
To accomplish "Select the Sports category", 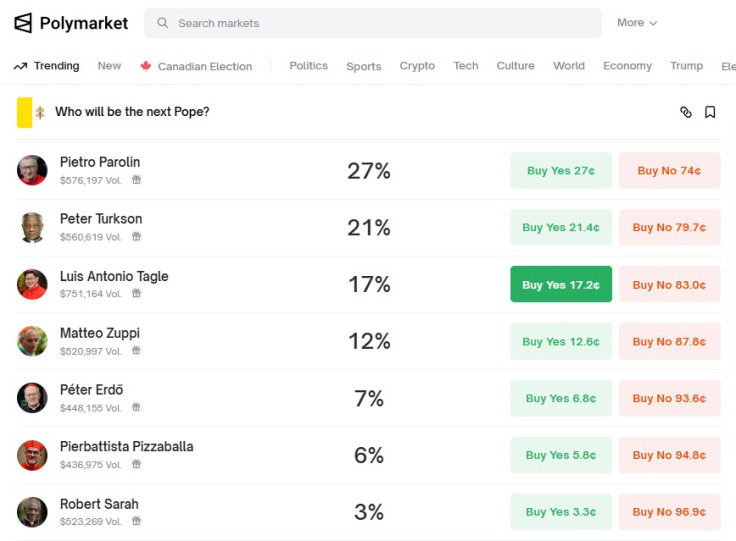I will click(x=363, y=66).
